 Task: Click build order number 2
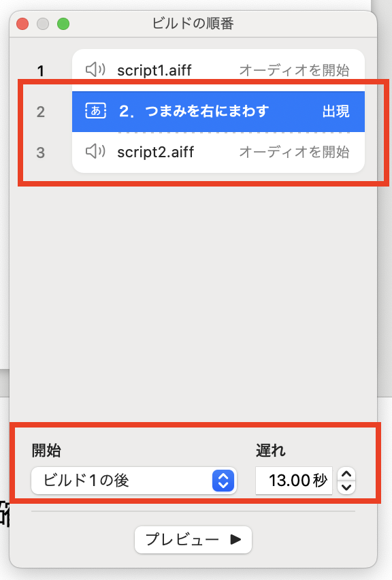click(x=41, y=112)
